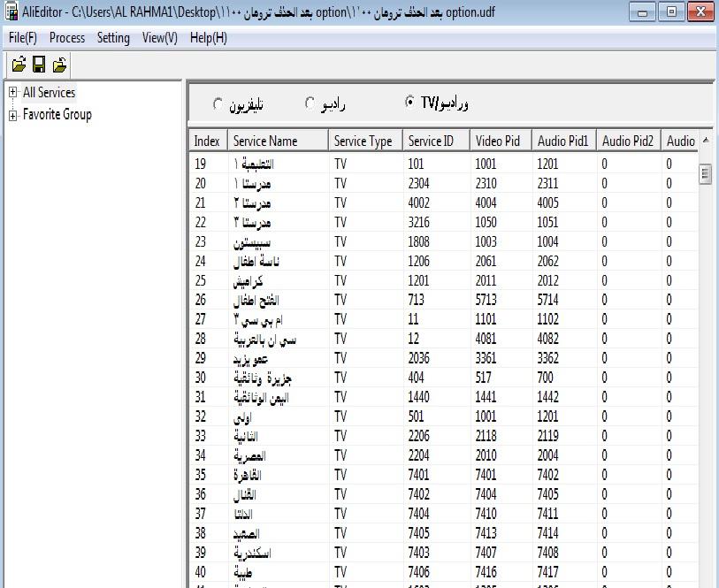Select the TV/وراديو radio button
The image size is (719, 588).
[x=409, y=103]
